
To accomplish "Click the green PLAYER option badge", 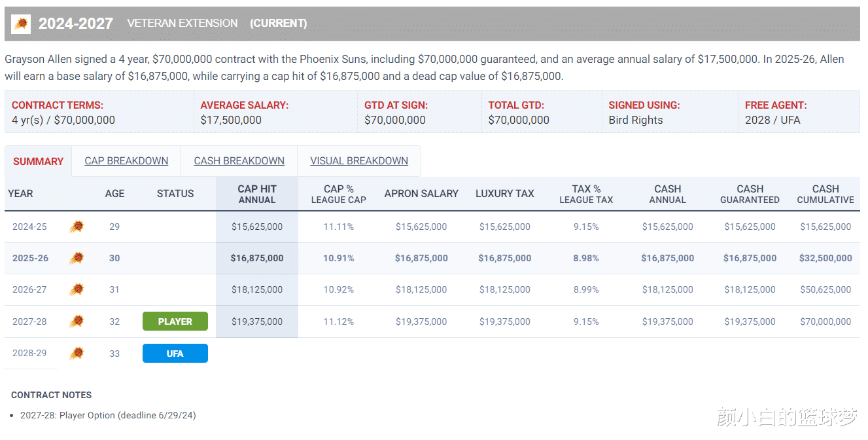I will [175, 321].
